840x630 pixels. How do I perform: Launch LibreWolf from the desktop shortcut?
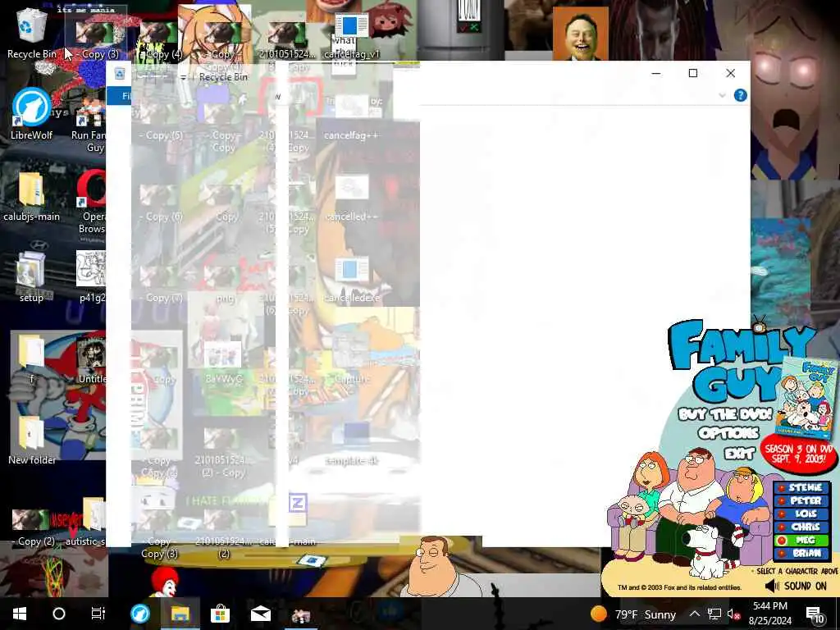click(x=32, y=115)
